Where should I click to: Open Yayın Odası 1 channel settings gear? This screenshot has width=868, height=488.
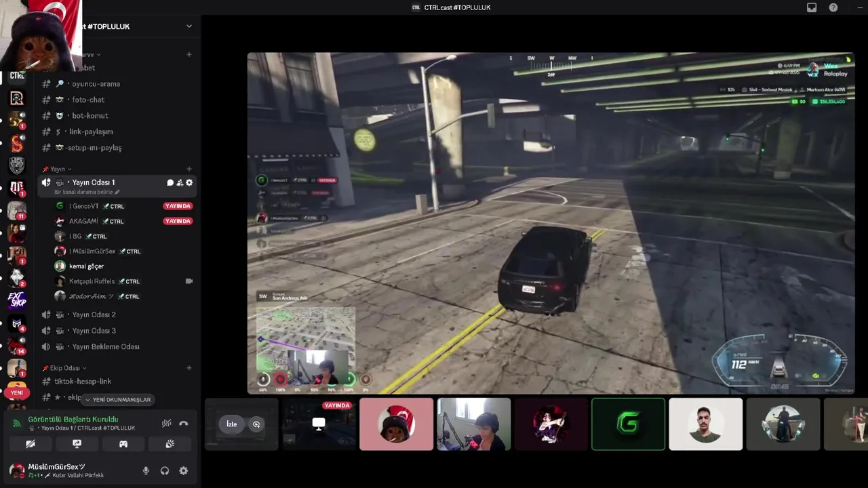(189, 182)
